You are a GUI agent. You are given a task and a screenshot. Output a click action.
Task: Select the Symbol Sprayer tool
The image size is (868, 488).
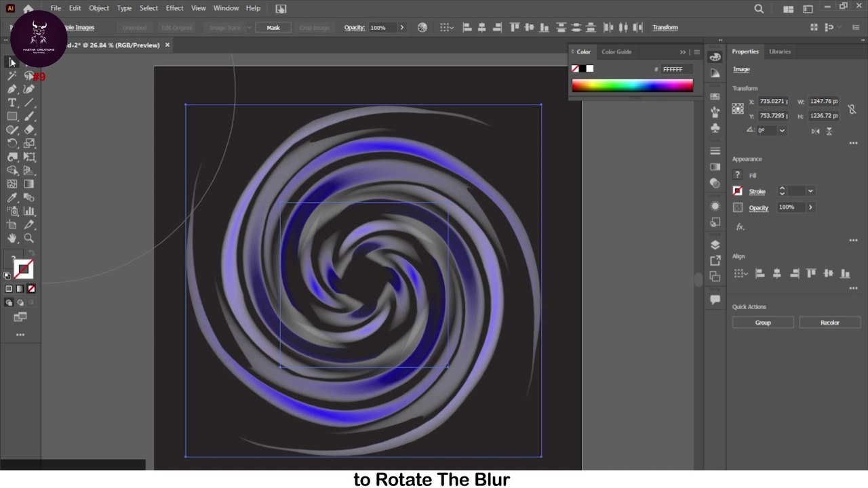(12, 211)
